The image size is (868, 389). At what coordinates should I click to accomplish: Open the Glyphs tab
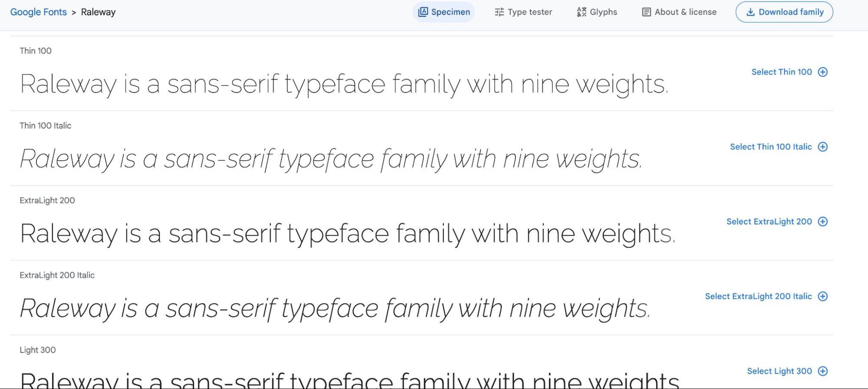(603, 12)
